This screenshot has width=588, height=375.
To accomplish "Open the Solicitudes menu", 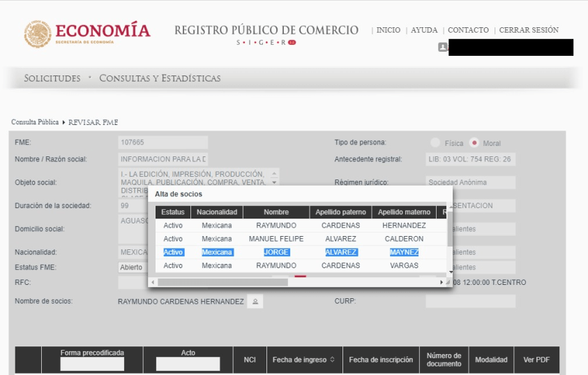I will [x=52, y=78].
